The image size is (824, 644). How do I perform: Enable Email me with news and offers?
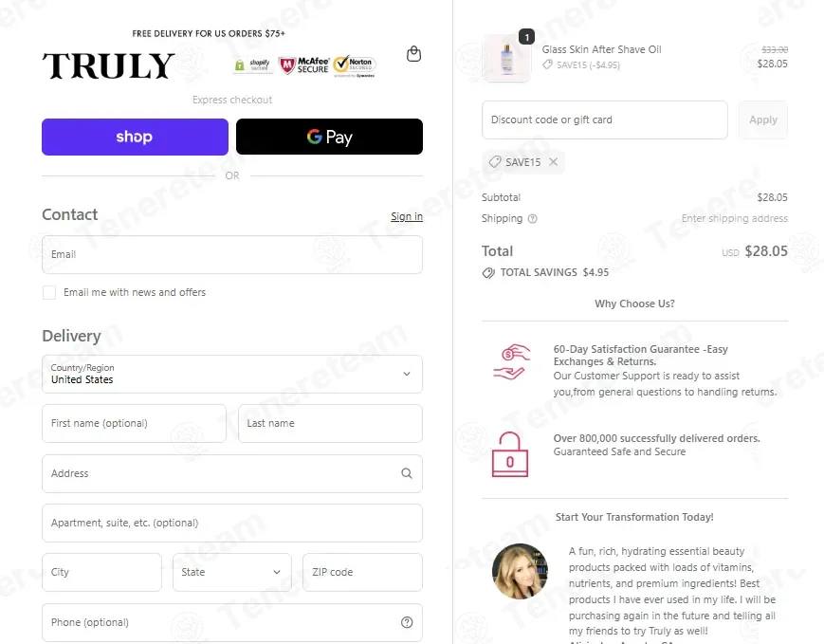click(49, 293)
